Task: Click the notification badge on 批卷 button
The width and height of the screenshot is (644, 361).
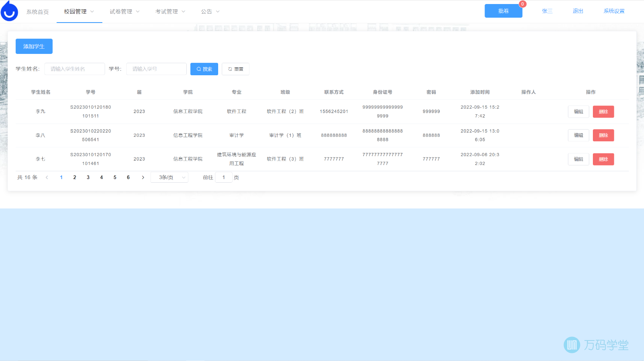Action: click(522, 4)
